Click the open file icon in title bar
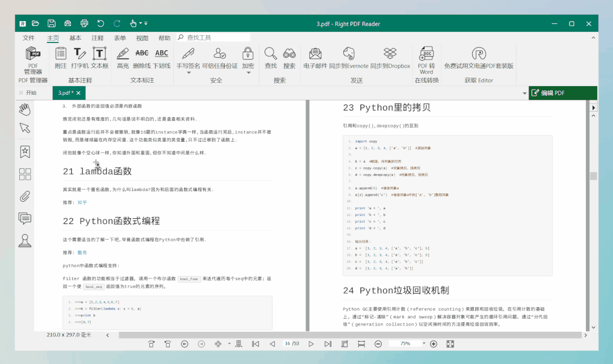The width and height of the screenshot is (613, 364). tap(36, 23)
